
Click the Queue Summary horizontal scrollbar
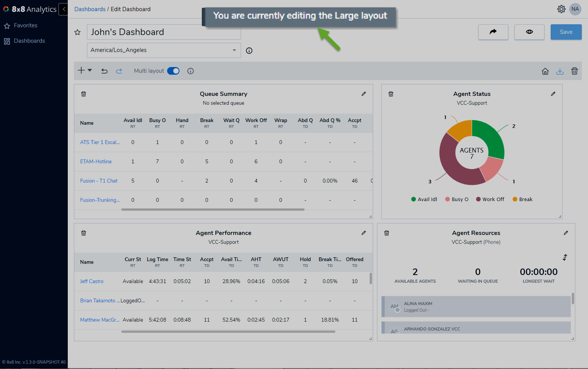pyautogui.click(x=213, y=210)
